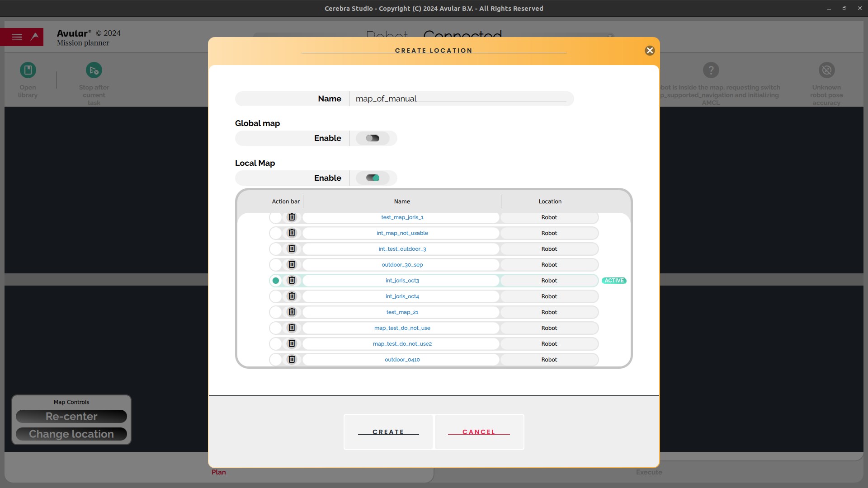The height and width of the screenshot is (488, 868).
Task: Click the delete icon for outdoor_0410
Action: (x=292, y=359)
